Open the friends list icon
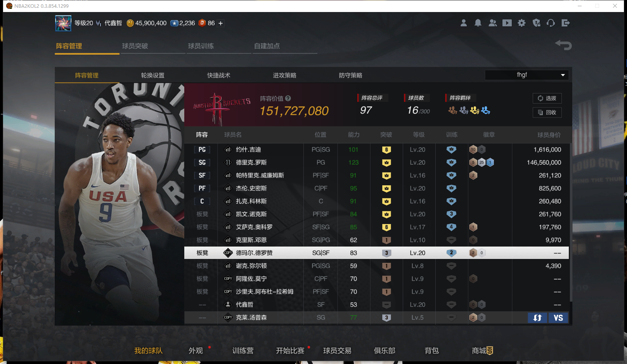The width and height of the screenshot is (627, 364). click(492, 23)
